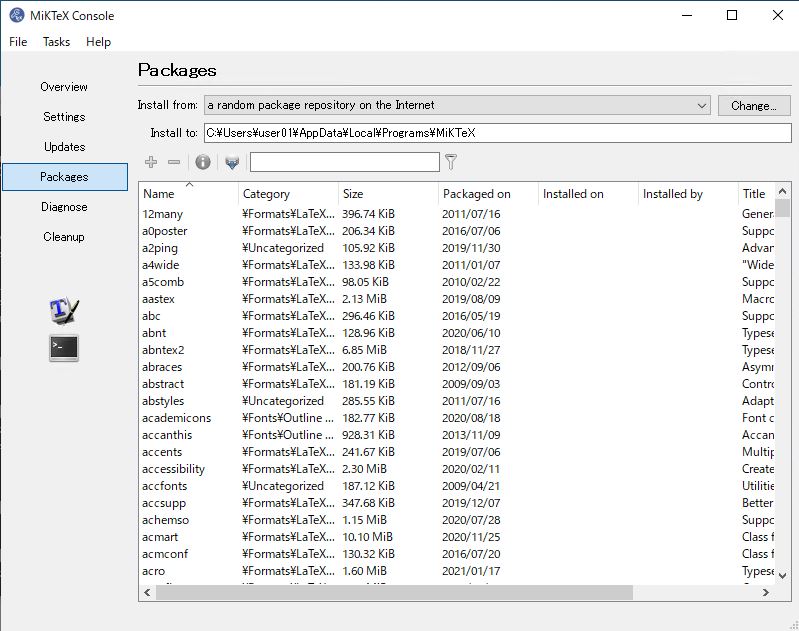Screen dimensions: 799x631
Task: Open the command prompt terminal icon
Action: [x=64, y=348]
